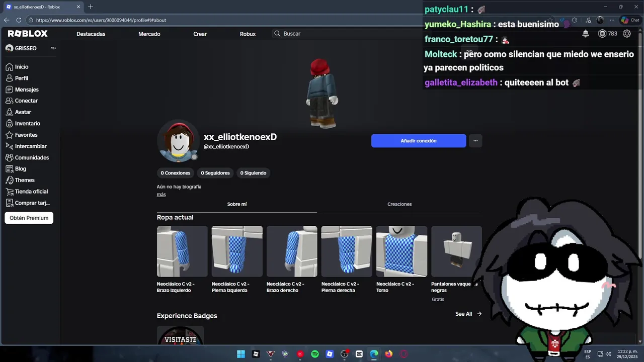Open Intercambiar in the sidebar
Screen dimensions: 644x362
tap(26, 146)
